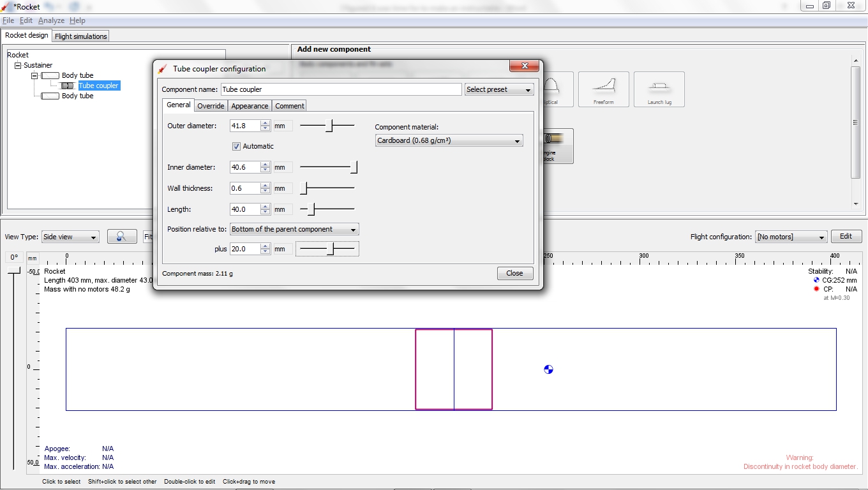
Task: Click the component panel scrollbar up arrow
Action: click(x=856, y=61)
